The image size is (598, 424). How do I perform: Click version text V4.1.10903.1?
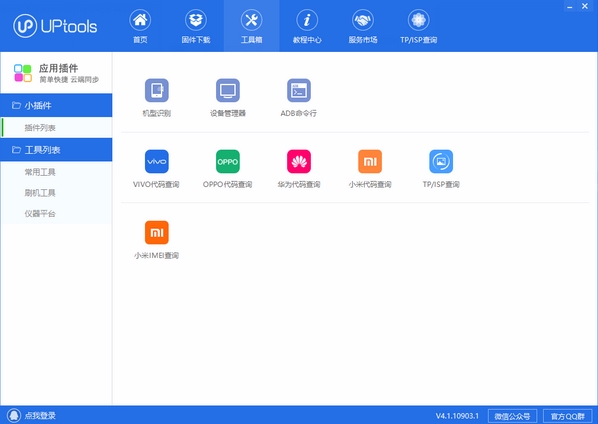coord(457,416)
